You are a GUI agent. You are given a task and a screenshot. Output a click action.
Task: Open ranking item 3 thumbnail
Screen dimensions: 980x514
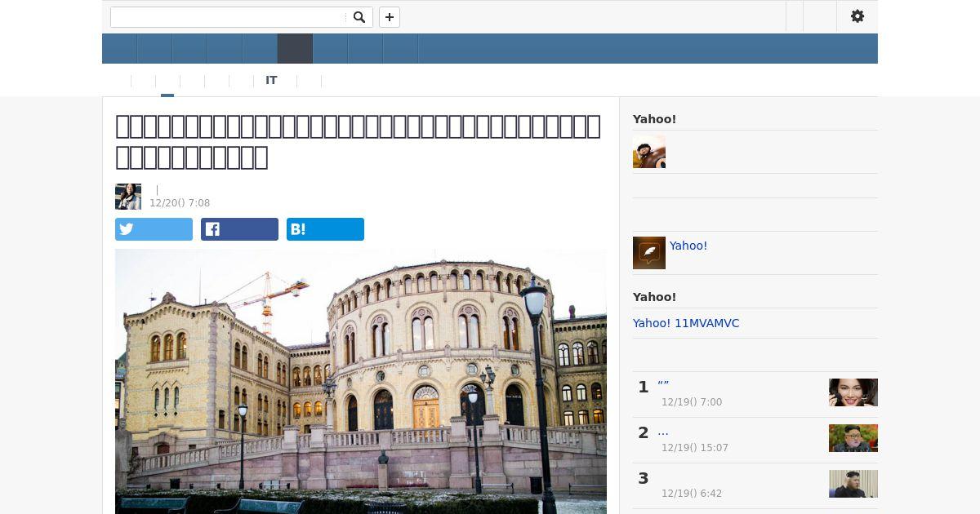pos(853,484)
